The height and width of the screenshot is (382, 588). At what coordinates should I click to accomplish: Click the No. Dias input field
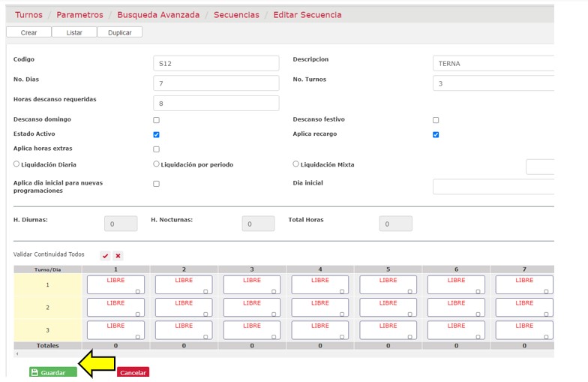pos(216,83)
